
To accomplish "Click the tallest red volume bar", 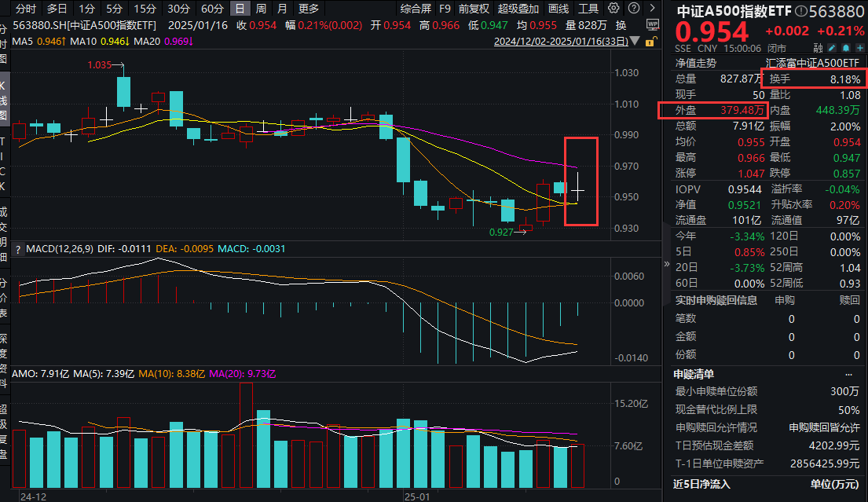I will coord(246,435).
